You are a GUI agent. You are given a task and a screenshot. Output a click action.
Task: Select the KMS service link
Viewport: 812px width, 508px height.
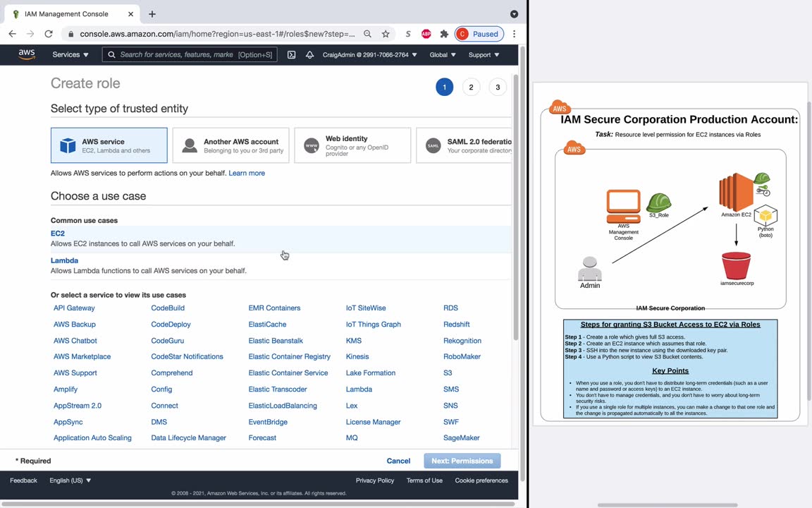[354, 341]
